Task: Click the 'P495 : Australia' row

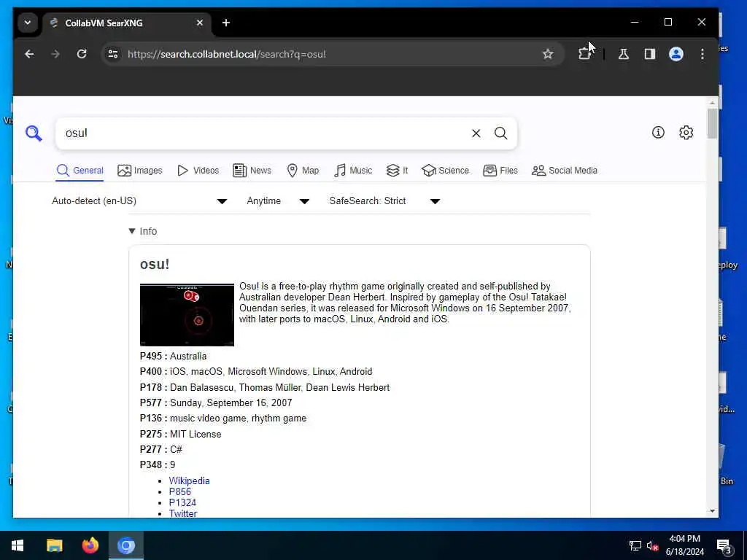Action: pyautogui.click(x=174, y=356)
